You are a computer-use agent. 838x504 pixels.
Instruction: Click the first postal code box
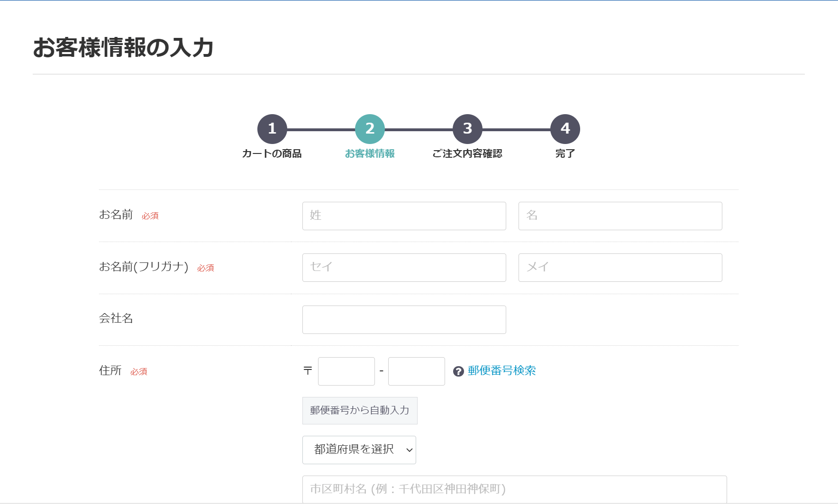coord(346,371)
